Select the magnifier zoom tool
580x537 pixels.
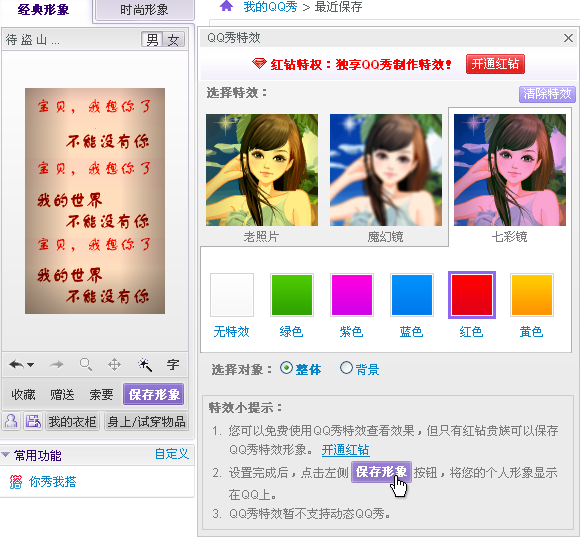point(86,365)
